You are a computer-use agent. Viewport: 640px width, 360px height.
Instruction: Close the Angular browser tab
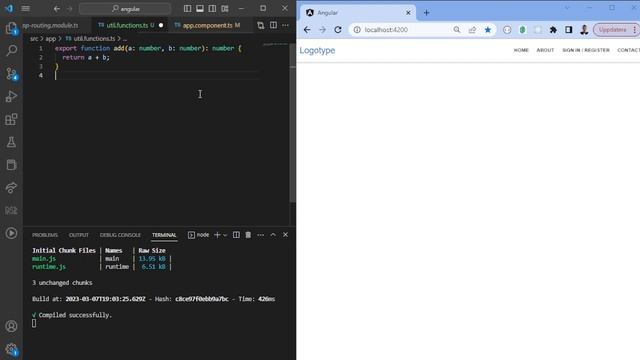click(408, 13)
